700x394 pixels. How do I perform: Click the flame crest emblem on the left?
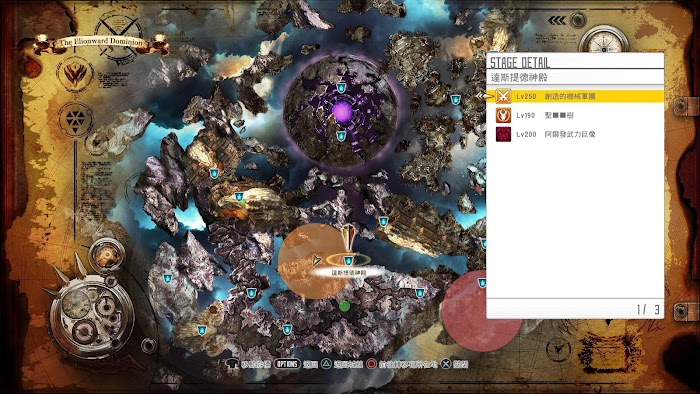pyautogui.click(x=75, y=74)
